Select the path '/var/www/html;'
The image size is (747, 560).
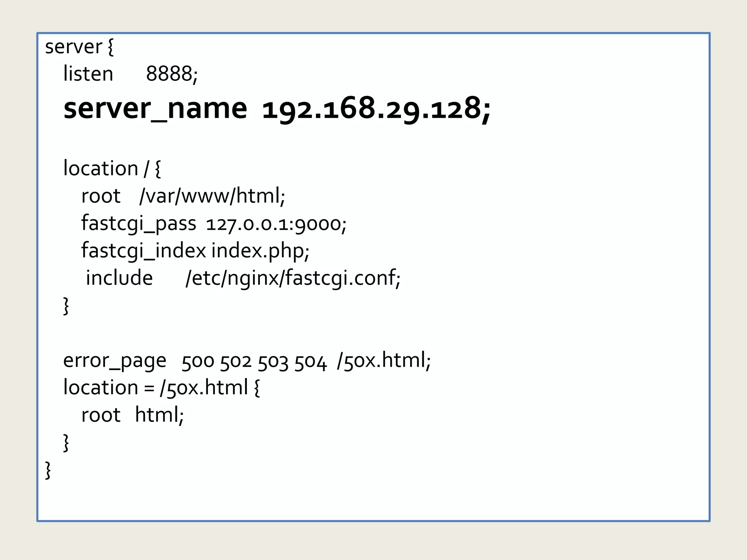coord(212,196)
